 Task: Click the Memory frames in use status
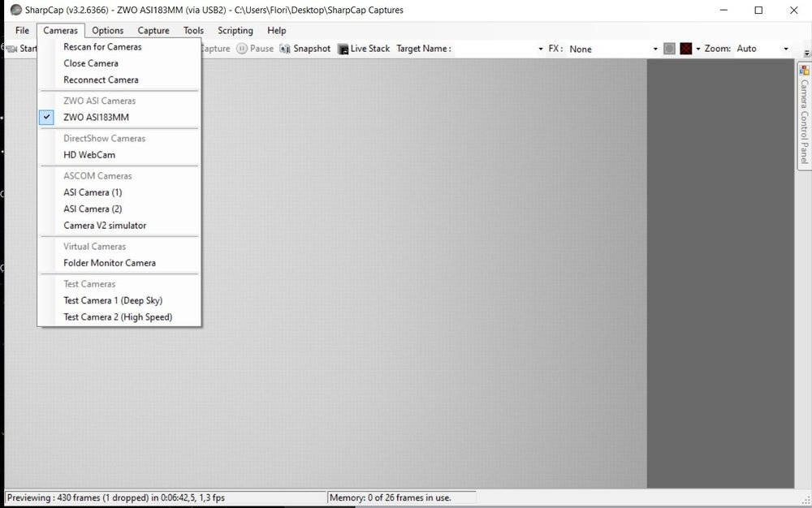(x=391, y=497)
